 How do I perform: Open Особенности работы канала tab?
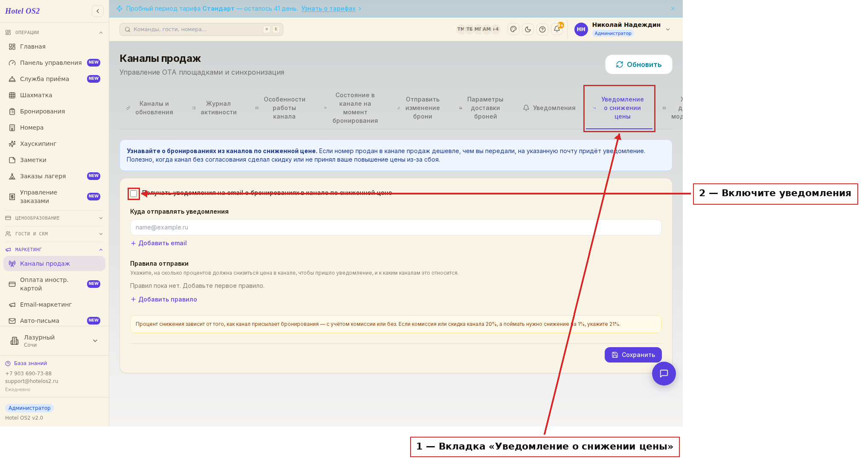click(281, 108)
